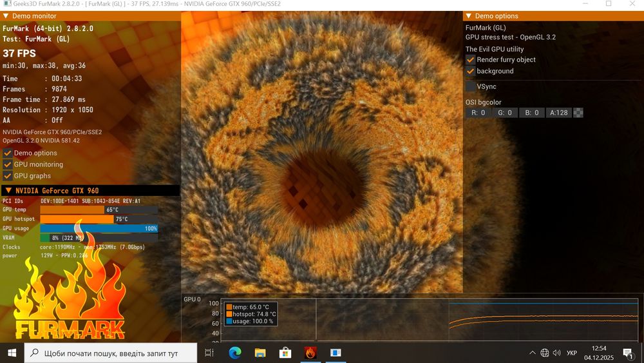Click the Frame time 27.869 ms line
Viewport: 644px width, 363px height.
point(44,99)
